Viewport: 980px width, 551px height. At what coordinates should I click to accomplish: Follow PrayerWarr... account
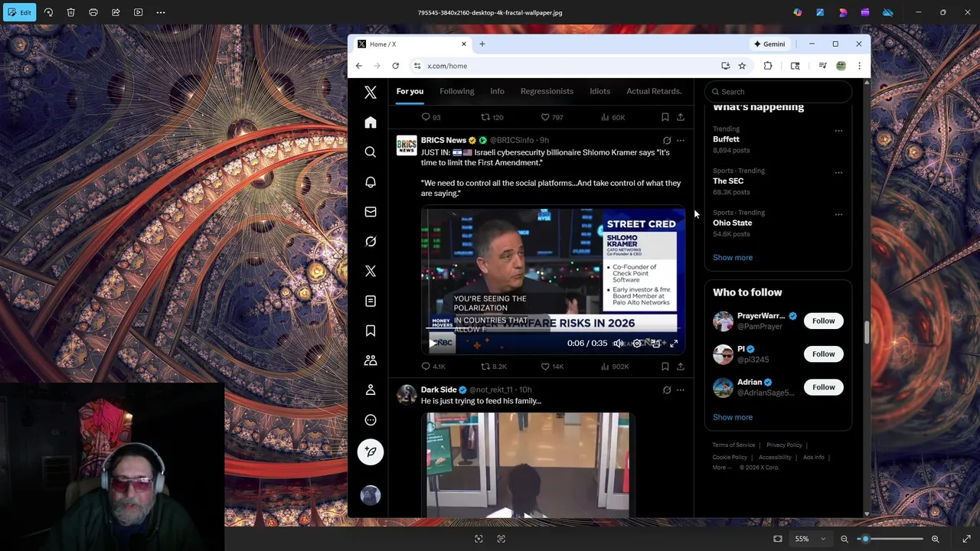pos(824,321)
